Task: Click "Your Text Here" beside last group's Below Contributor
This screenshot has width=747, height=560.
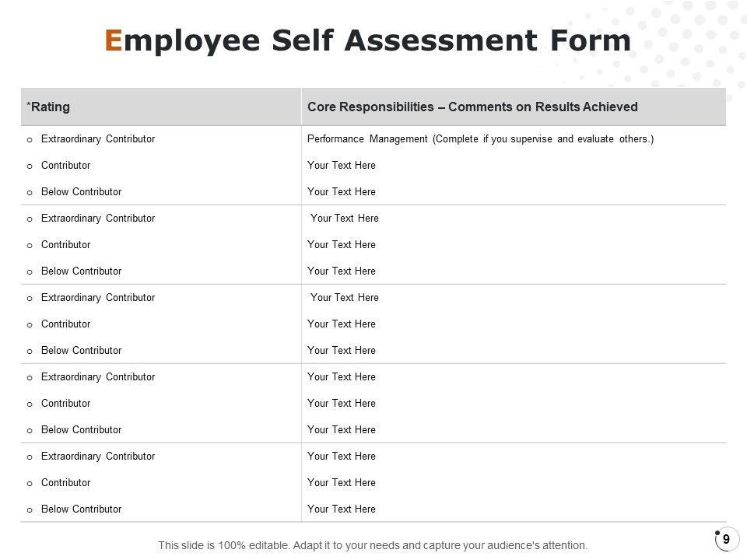Action: (341, 509)
